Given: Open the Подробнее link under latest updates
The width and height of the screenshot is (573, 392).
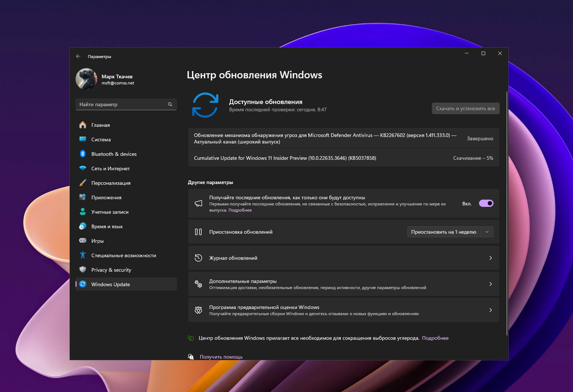Looking at the screenshot, I should 240,210.
